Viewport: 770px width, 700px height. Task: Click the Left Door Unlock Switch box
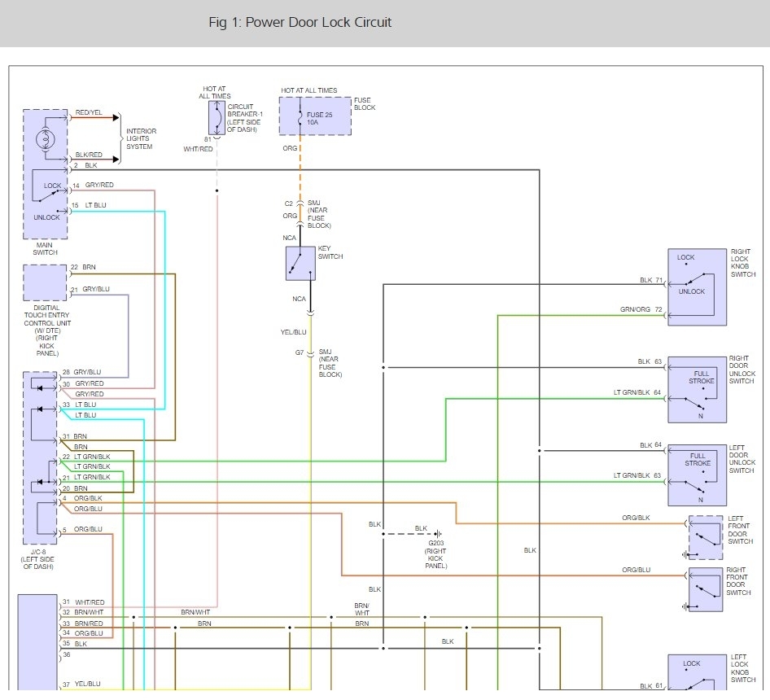(x=697, y=475)
